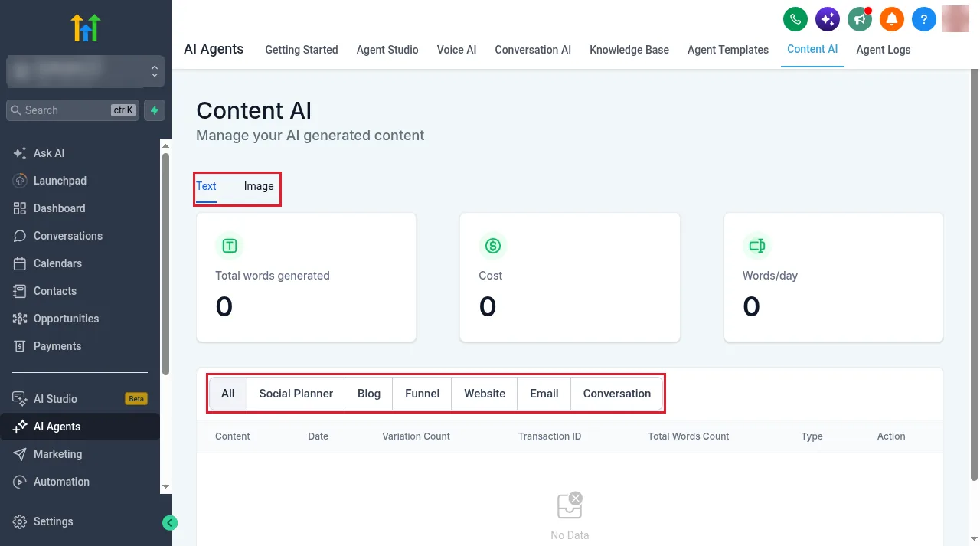Open the purple AI sparkle assistant icon

tap(828, 19)
